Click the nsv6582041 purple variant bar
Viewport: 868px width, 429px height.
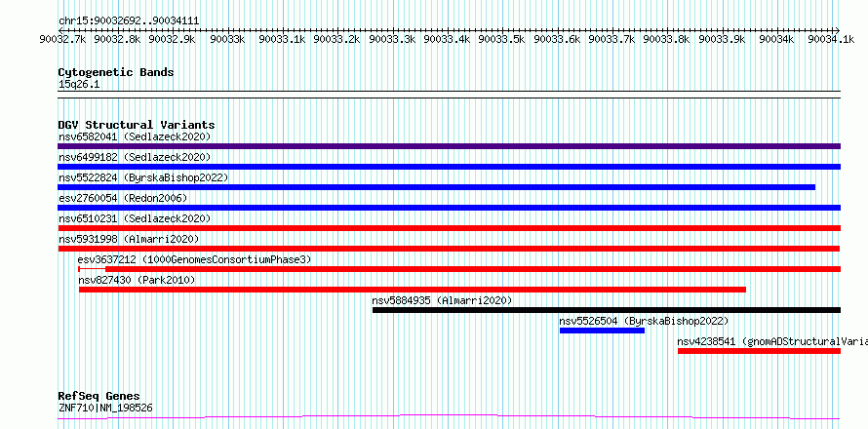[x=449, y=146]
